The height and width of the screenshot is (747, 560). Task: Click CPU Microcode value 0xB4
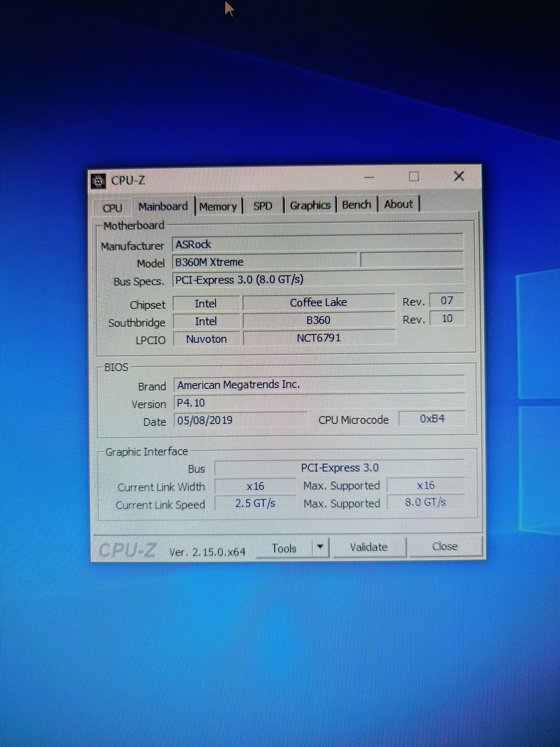(x=432, y=419)
